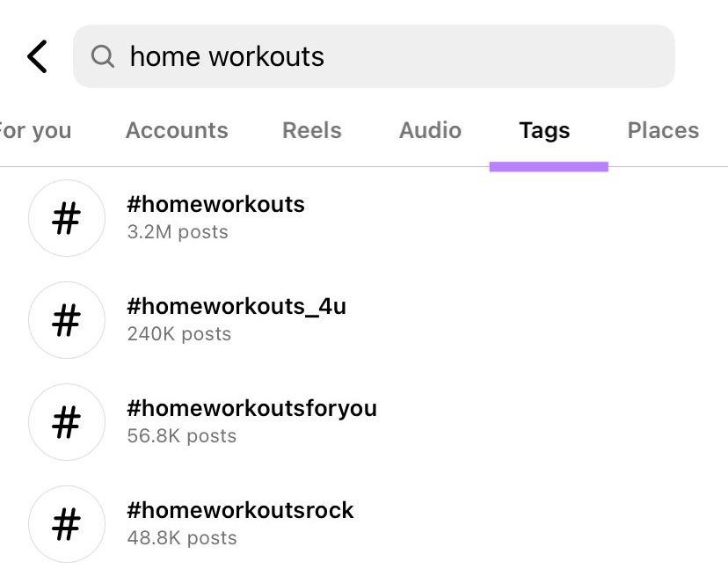The height and width of the screenshot is (576, 728).
Task: Open the #homeworkouts_4u hashtag page
Action: coord(237,306)
